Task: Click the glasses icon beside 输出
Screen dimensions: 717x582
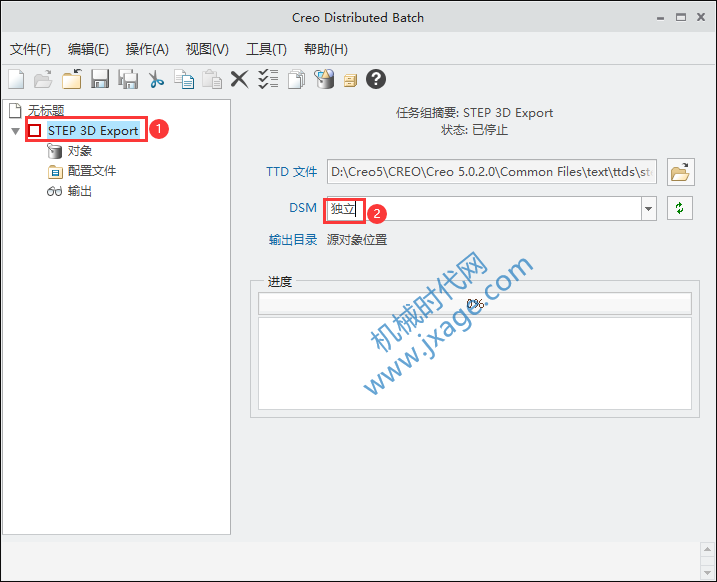Action: point(54,191)
